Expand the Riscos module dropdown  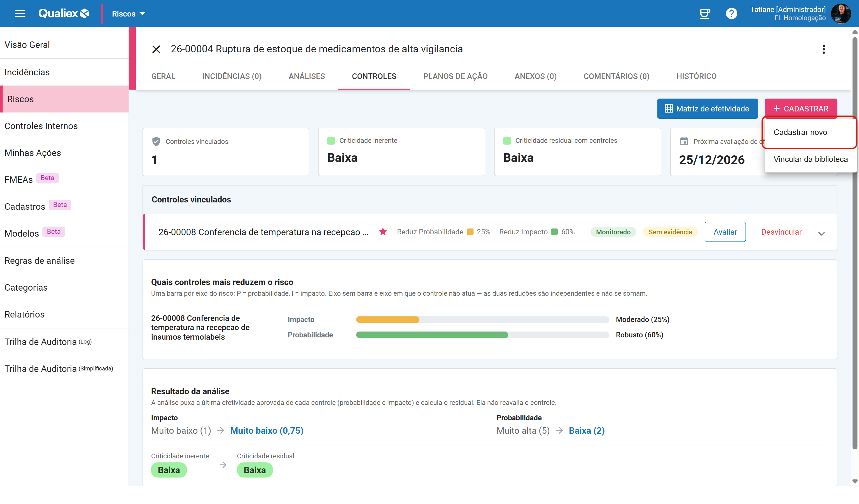(129, 14)
